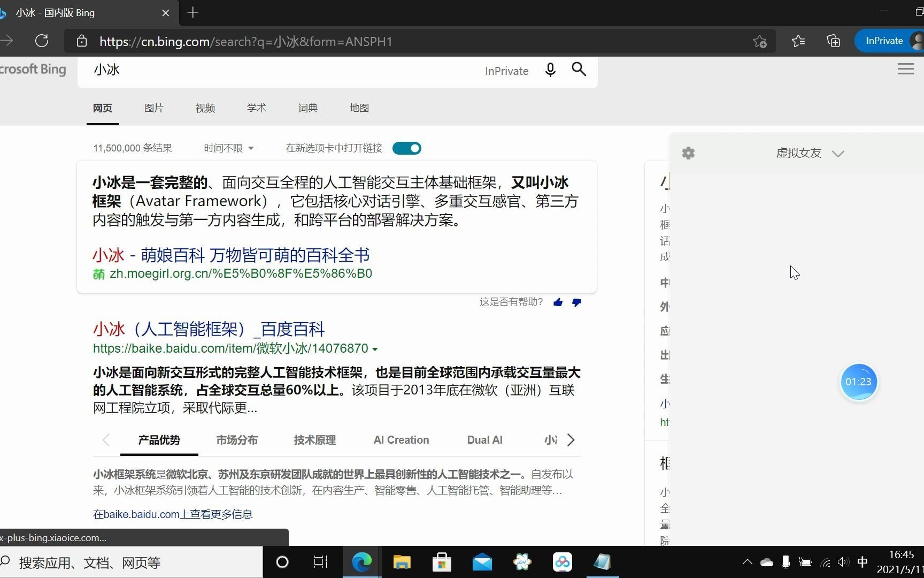Click the InPrivate label in search box

(506, 71)
